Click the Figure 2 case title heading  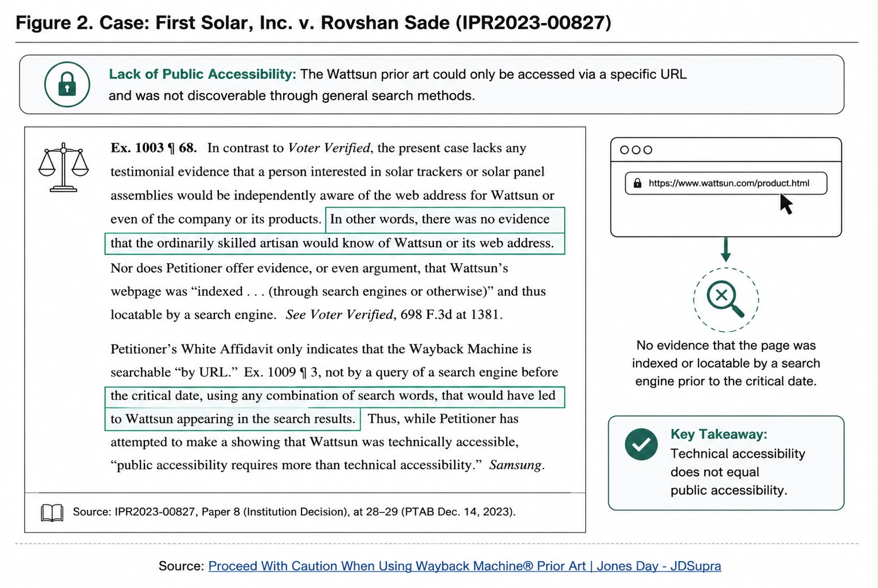(x=313, y=23)
